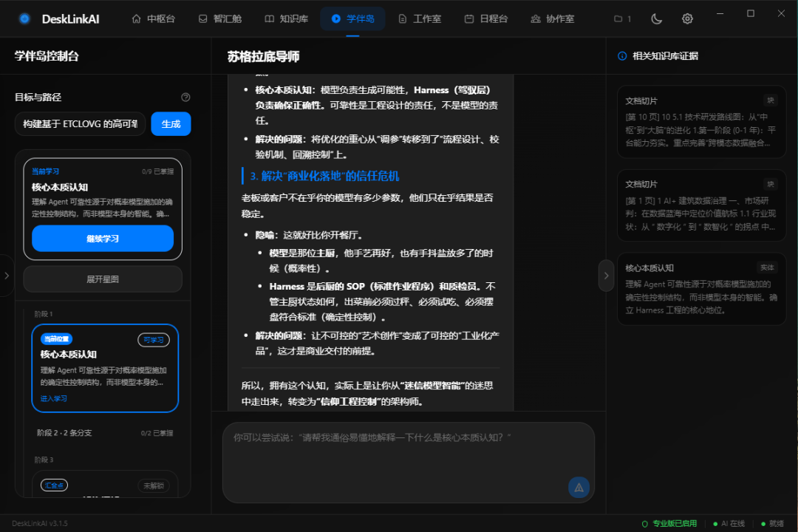
Task: Follow the 进入学习 link
Action: pyautogui.click(x=53, y=398)
